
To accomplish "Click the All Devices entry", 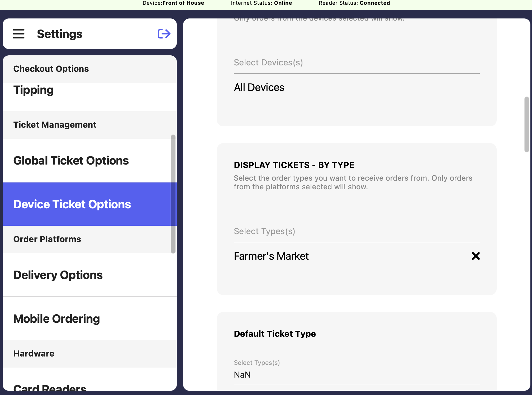I will pos(259,88).
